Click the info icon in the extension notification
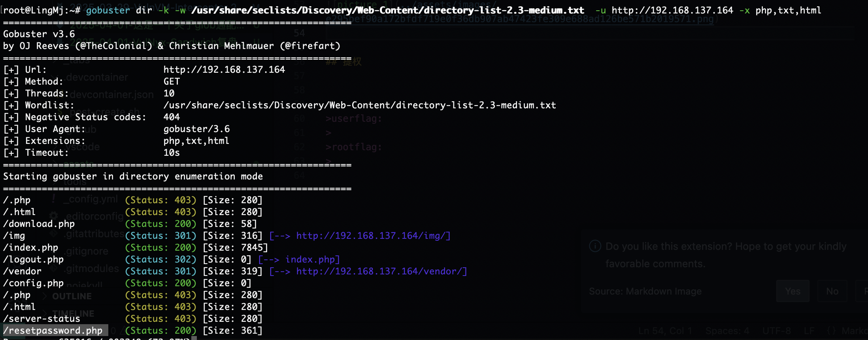The image size is (868, 340). [x=595, y=246]
